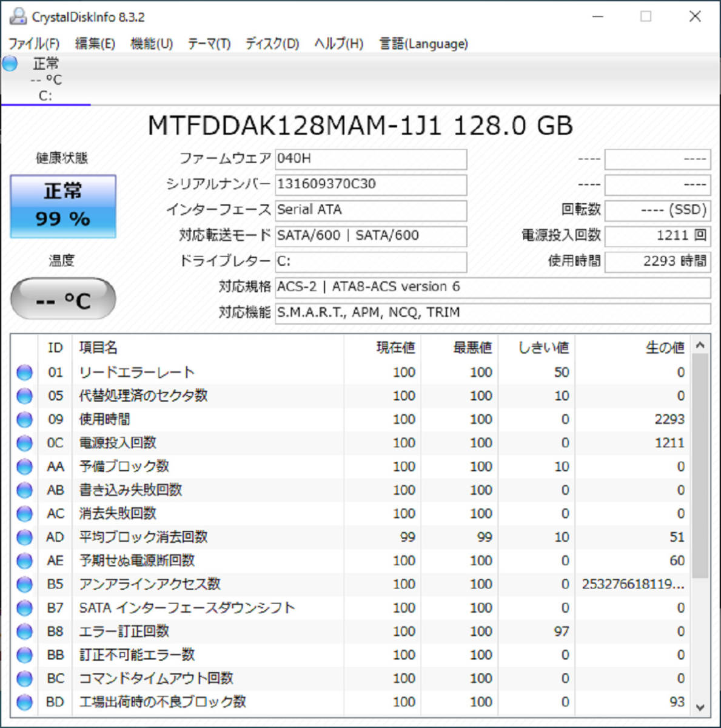Click status orb in row B7 SATA インターフェースダウンシフト
Image resolution: width=721 pixels, height=728 pixels.
pos(24,608)
